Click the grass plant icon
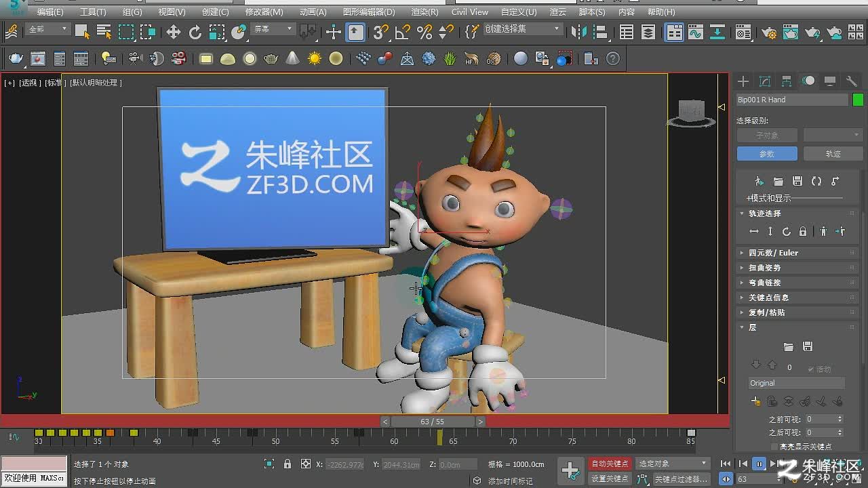Image resolution: width=868 pixels, height=488 pixels. (450, 59)
